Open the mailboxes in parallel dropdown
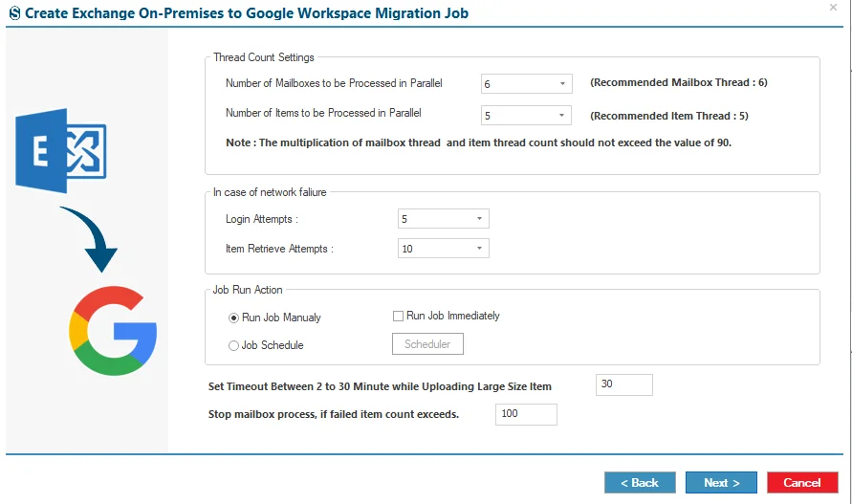Image resolution: width=852 pixels, height=504 pixels. pos(526,84)
